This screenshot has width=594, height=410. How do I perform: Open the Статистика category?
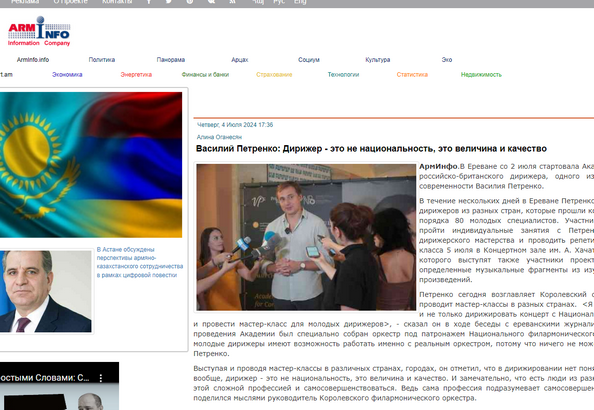click(412, 74)
